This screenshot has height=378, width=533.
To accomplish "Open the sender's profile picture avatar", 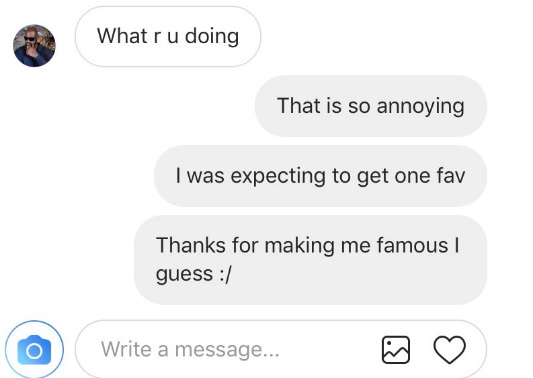I will pos(34,46).
